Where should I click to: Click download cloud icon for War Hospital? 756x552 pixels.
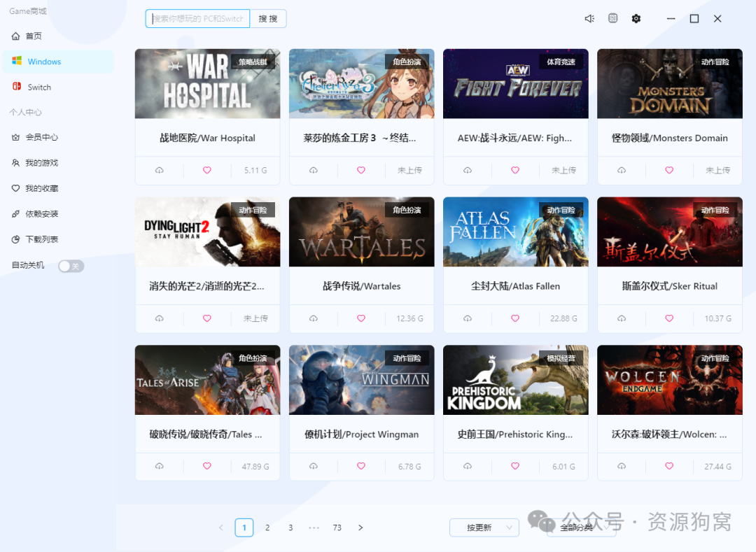(159, 170)
